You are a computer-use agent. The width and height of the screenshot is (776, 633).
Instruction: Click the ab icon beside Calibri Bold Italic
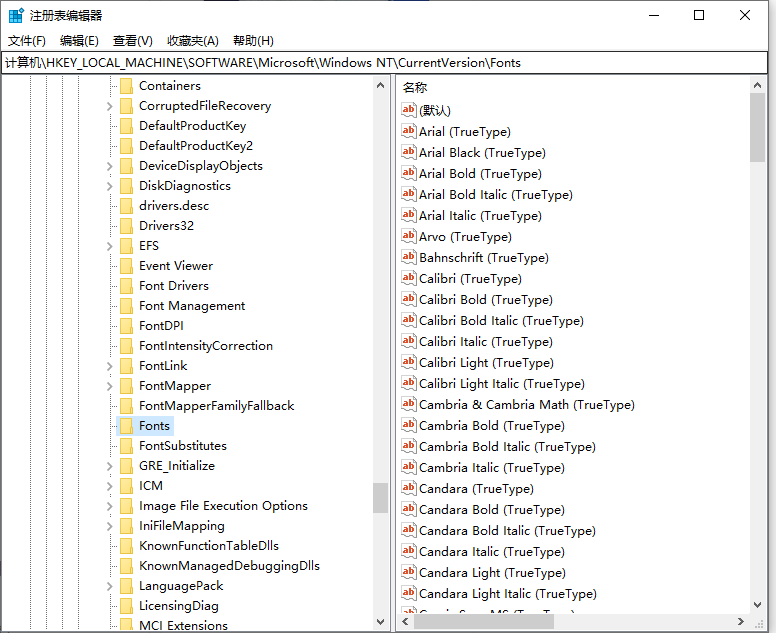(408, 320)
